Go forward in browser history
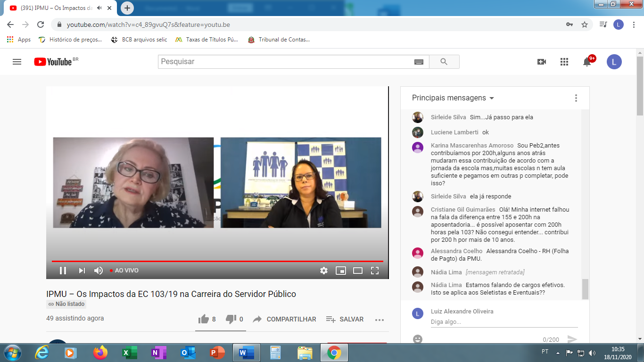Image resolution: width=644 pixels, height=362 pixels. pos(25,25)
